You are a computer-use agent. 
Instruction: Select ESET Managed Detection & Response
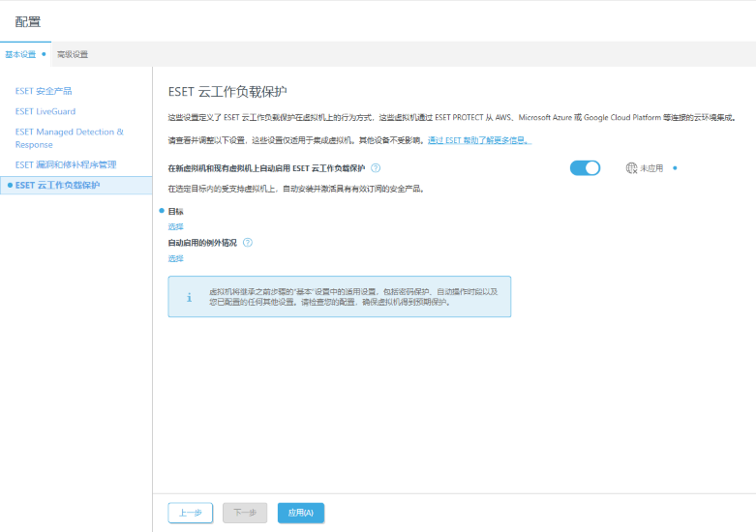[70, 137]
